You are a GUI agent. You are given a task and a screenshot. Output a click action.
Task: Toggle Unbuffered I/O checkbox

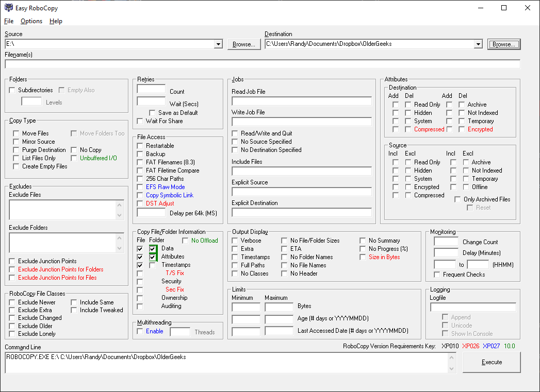click(74, 158)
